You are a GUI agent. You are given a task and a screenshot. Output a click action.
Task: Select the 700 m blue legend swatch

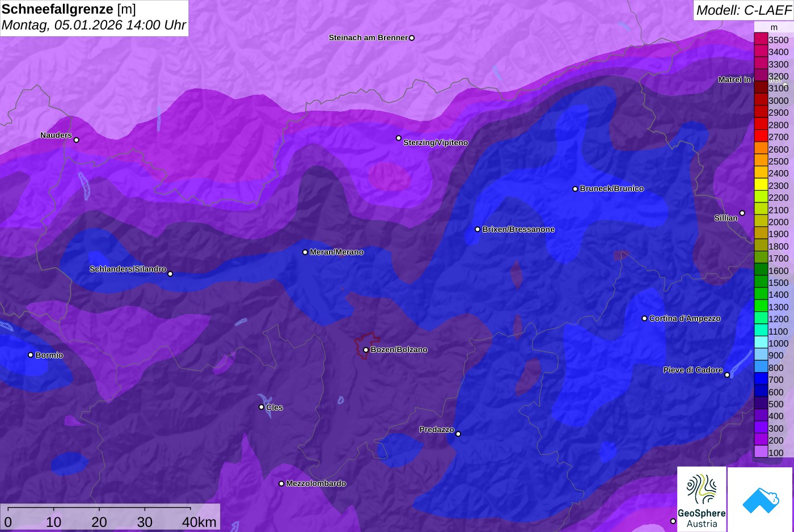pyautogui.click(x=761, y=379)
